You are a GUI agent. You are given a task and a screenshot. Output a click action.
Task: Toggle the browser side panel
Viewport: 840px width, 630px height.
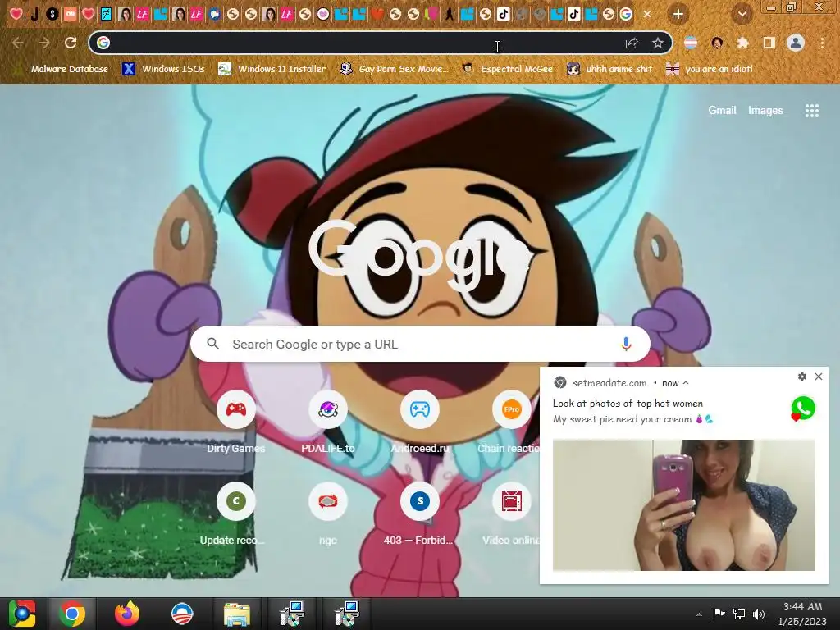[769, 43]
